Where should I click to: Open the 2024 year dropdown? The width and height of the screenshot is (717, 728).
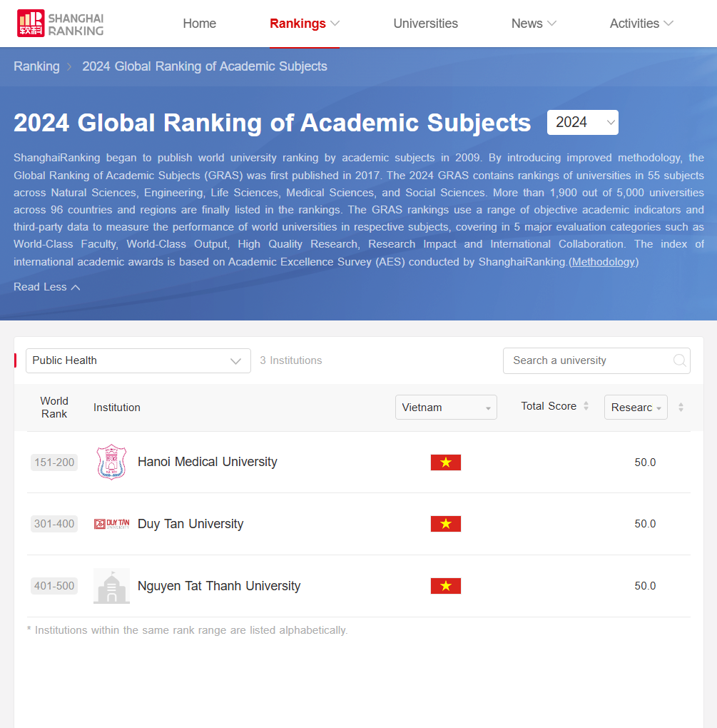[x=582, y=123]
